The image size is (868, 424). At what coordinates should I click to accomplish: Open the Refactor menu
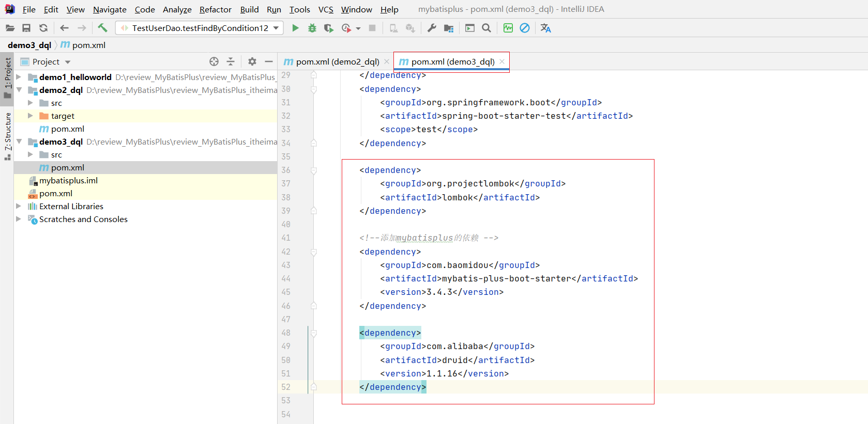click(215, 9)
